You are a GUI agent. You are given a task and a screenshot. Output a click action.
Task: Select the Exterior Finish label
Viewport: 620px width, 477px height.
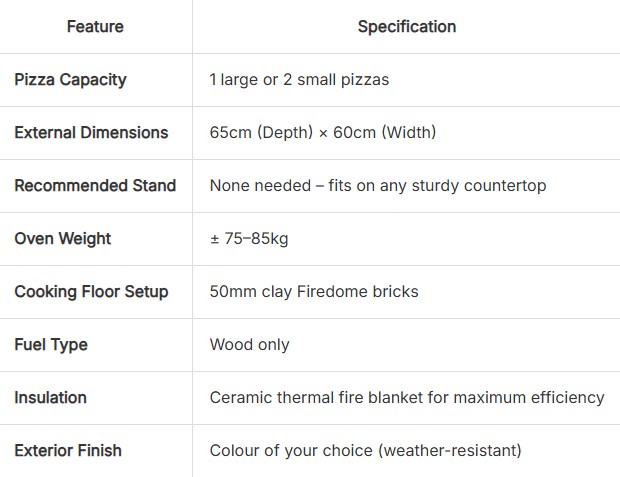(68, 451)
